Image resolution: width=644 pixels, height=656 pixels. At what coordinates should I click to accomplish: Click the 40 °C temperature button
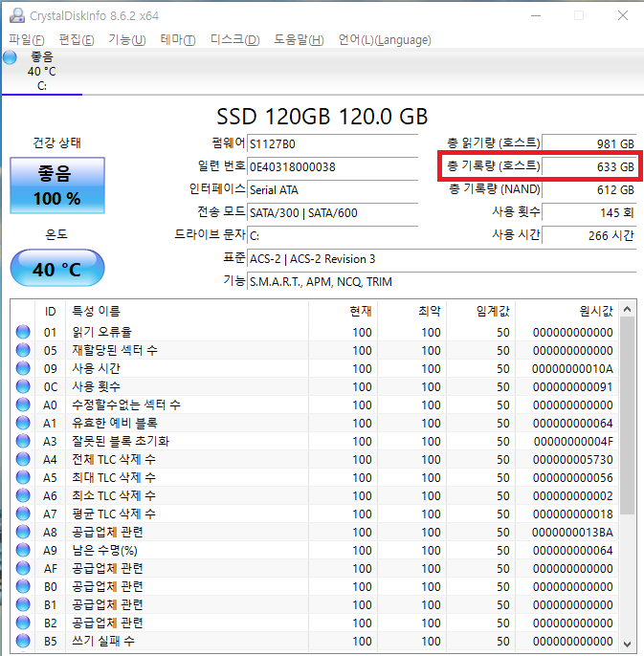[57, 268]
